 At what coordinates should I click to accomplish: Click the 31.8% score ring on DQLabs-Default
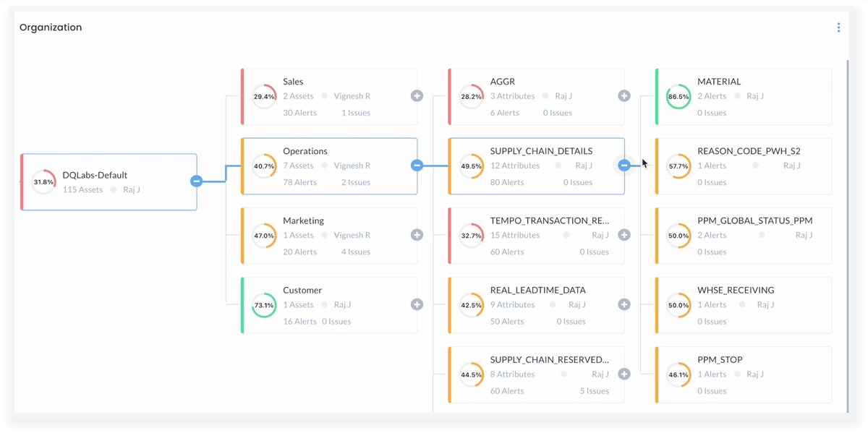coord(43,181)
